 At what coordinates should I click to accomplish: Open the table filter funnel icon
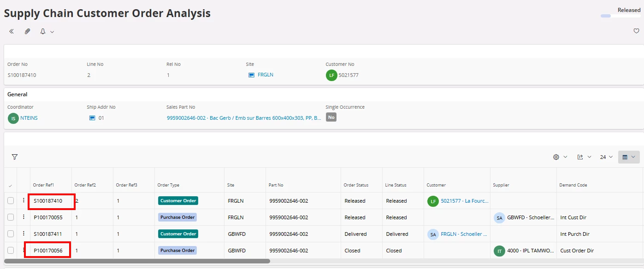(x=15, y=157)
